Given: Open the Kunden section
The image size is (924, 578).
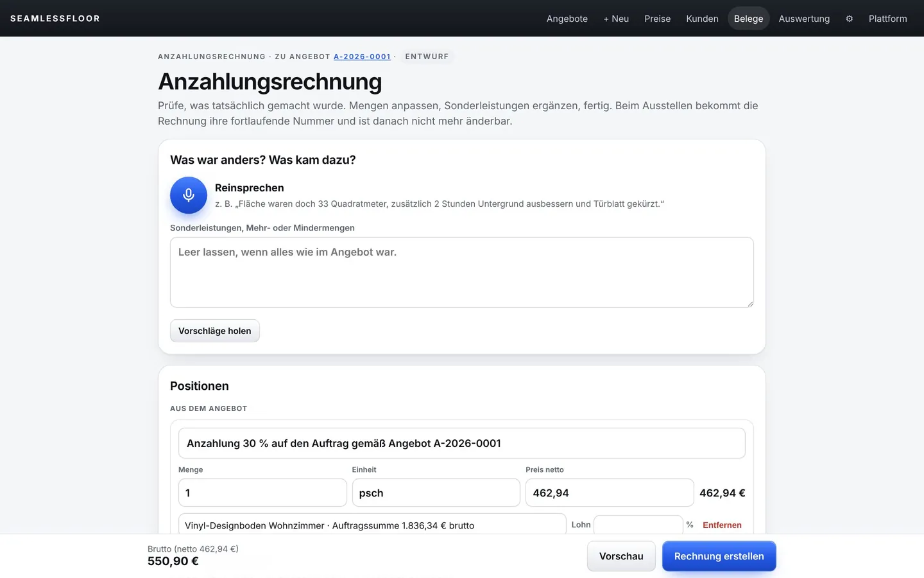Looking at the screenshot, I should coord(702,19).
